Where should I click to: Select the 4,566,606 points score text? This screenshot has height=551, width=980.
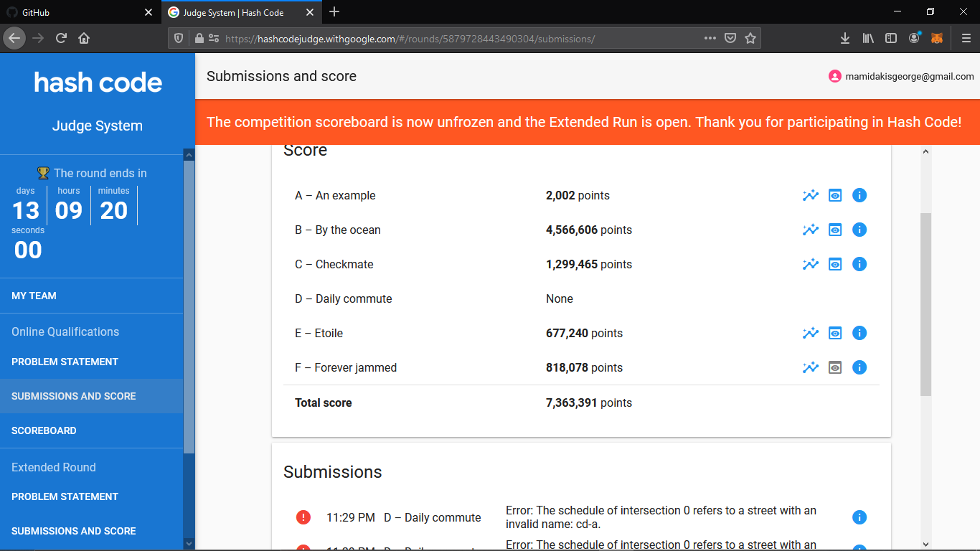coord(589,230)
